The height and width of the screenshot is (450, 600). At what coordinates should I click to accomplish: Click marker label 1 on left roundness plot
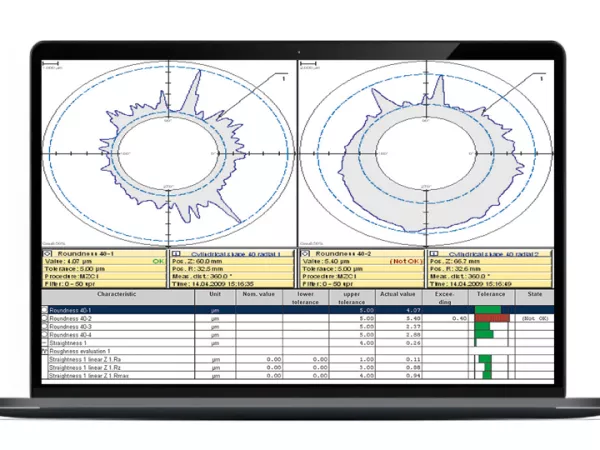(x=284, y=77)
